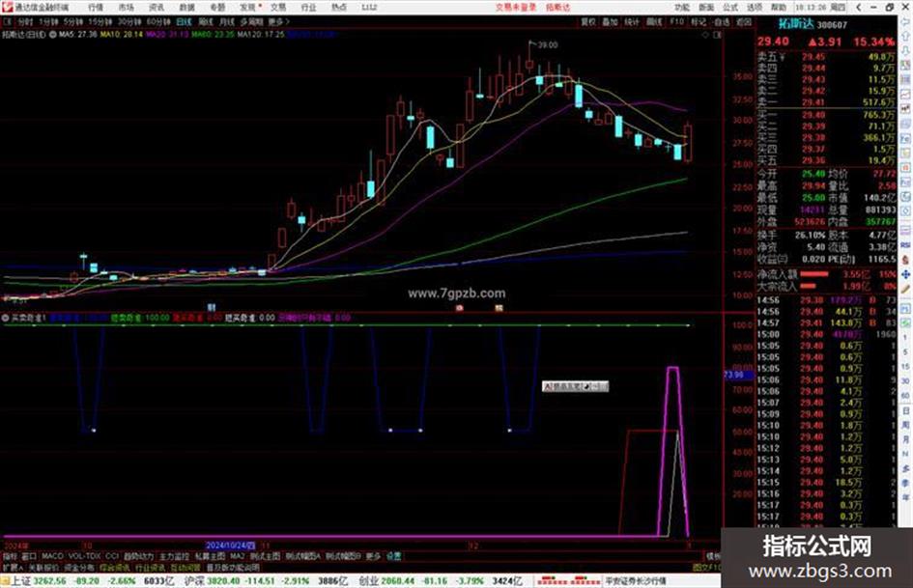Click the pencil draw icon in right sidebar
Image resolution: width=913 pixels, height=588 pixels.
tap(905, 289)
